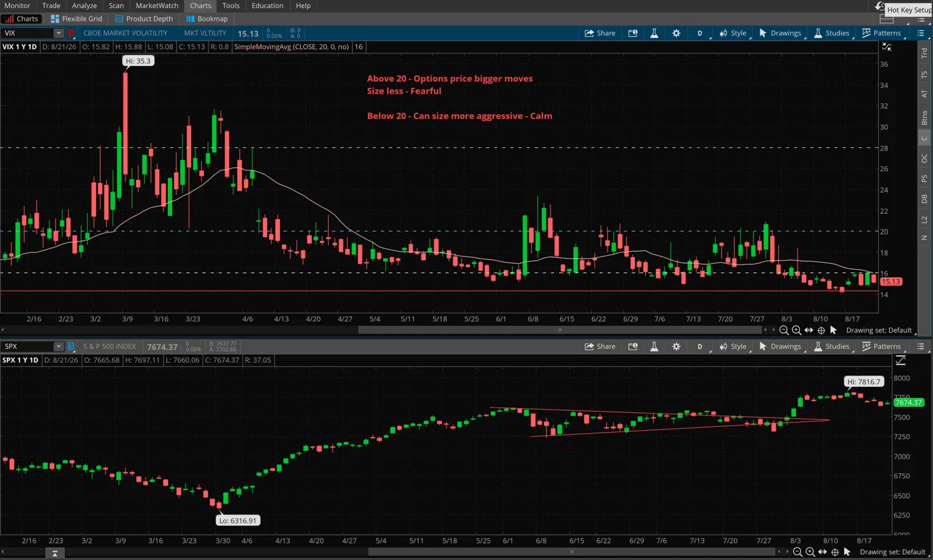Toggle the AT sidebar tab
The height and width of the screenshot is (560, 933).
(924, 94)
